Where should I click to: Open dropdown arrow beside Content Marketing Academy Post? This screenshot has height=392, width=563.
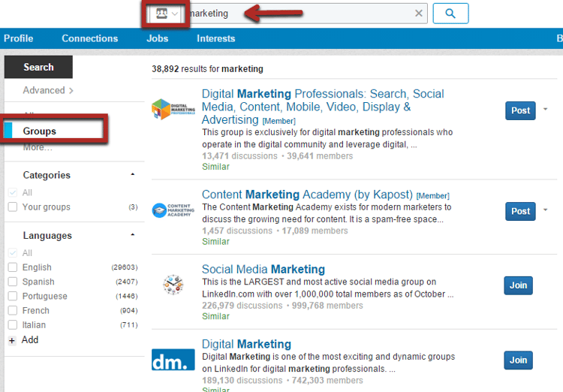click(546, 210)
